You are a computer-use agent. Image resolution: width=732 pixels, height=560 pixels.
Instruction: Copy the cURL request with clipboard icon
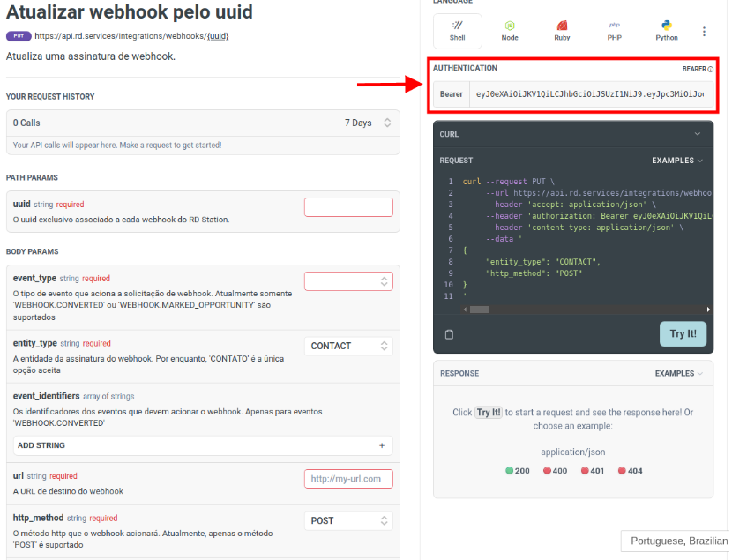coord(449,334)
